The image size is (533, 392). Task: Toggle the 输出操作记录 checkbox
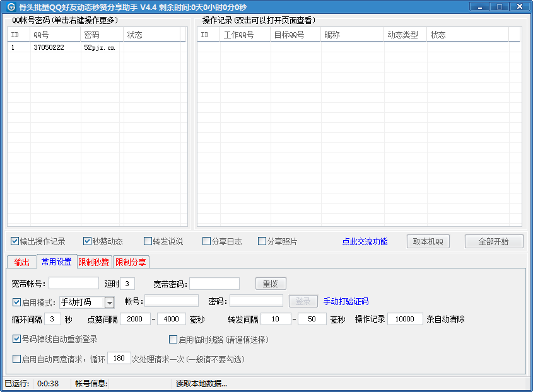pyautogui.click(x=15, y=241)
